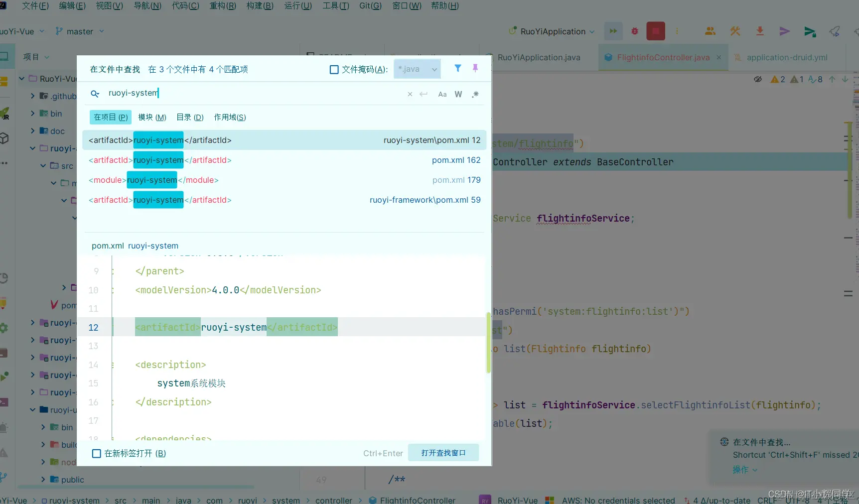Viewport: 859px width, 504px height.
Task: Click the green send arrow icon
Action: 810,32
